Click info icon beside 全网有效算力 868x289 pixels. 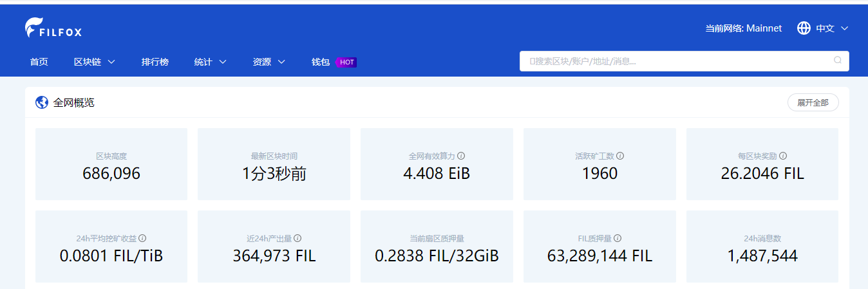(x=461, y=156)
